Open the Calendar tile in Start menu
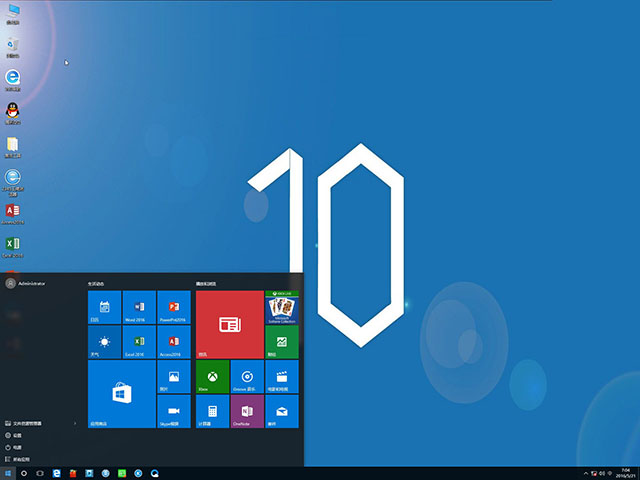640x480 pixels. coord(104,307)
